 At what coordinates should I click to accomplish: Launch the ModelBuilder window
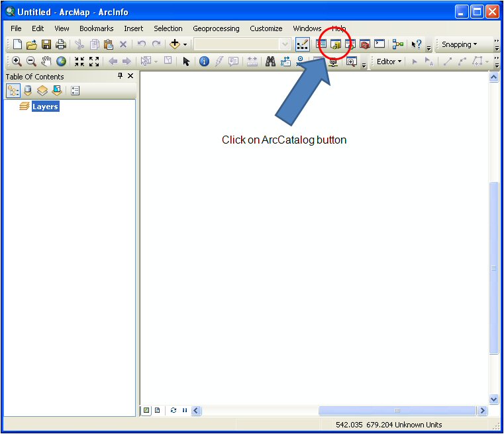click(x=398, y=44)
